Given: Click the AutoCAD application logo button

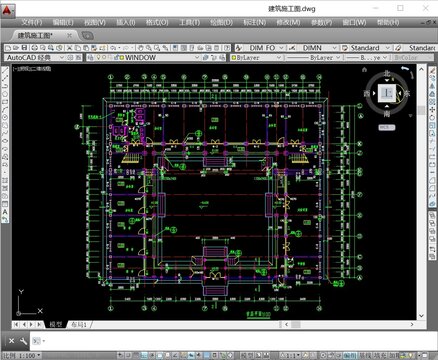Looking at the screenshot, I should [x=7, y=10].
